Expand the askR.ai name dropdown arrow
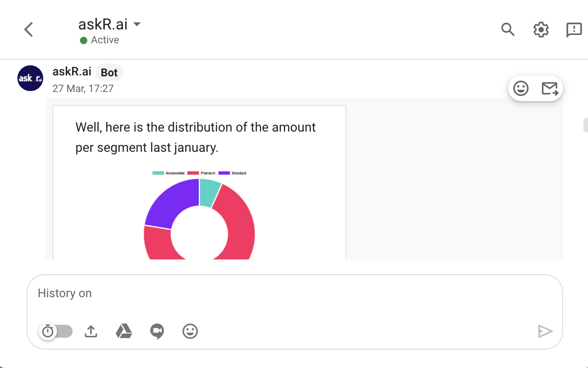 tap(136, 24)
